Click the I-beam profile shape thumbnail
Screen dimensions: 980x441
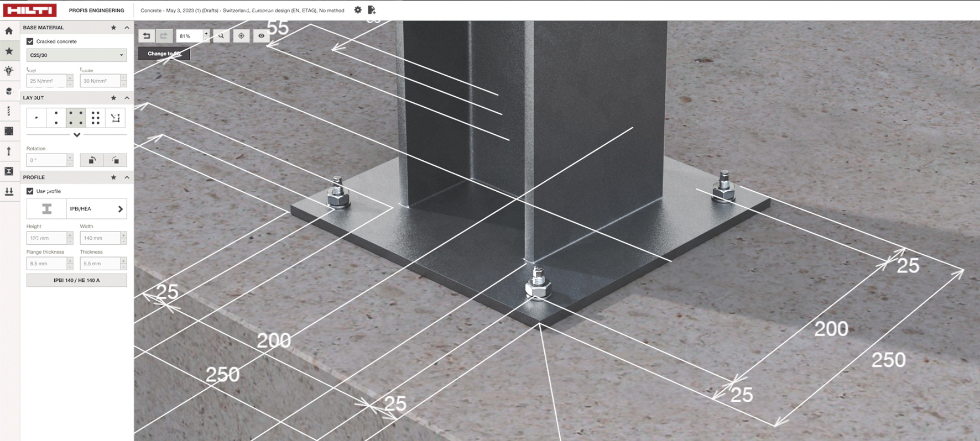tap(46, 209)
